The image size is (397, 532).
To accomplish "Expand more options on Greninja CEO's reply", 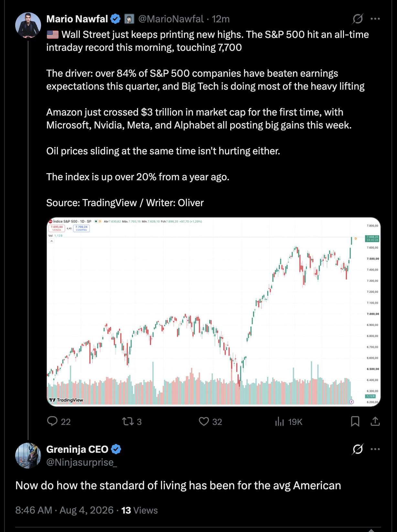I will click(375, 449).
